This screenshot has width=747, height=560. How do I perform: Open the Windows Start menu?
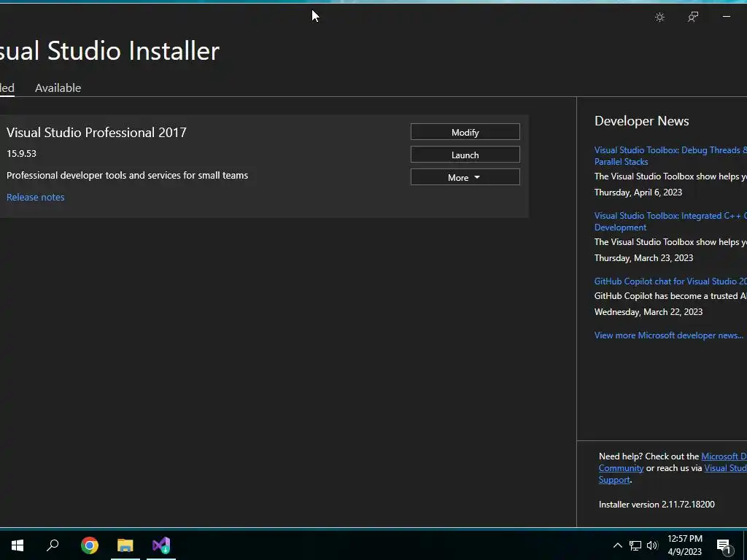(18, 545)
